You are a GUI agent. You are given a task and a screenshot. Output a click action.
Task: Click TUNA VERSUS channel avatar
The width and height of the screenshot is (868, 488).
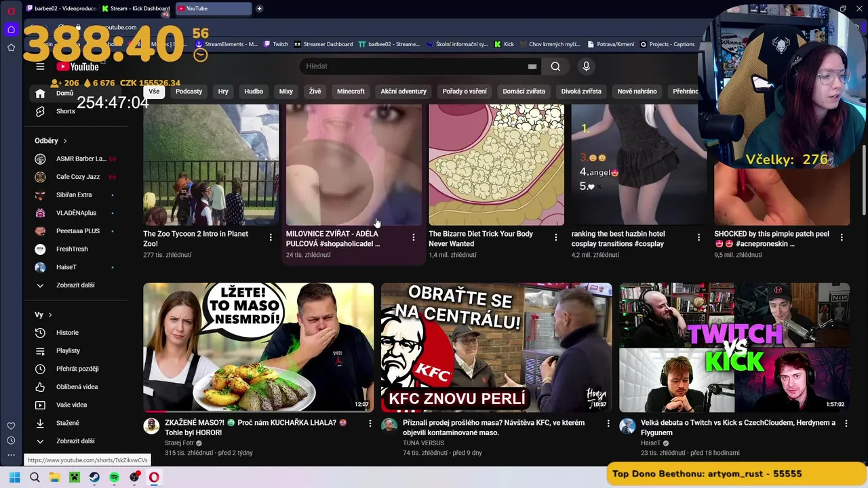click(x=389, y=426)
